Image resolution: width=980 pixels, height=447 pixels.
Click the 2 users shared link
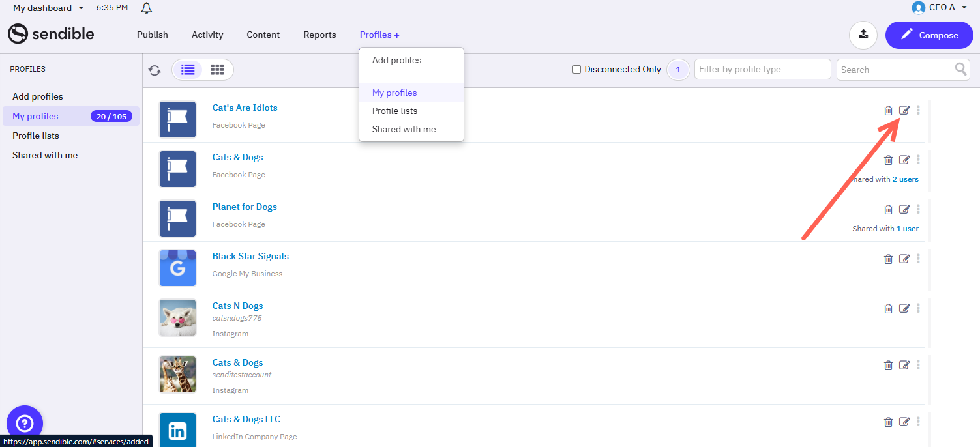click(906, 179)
